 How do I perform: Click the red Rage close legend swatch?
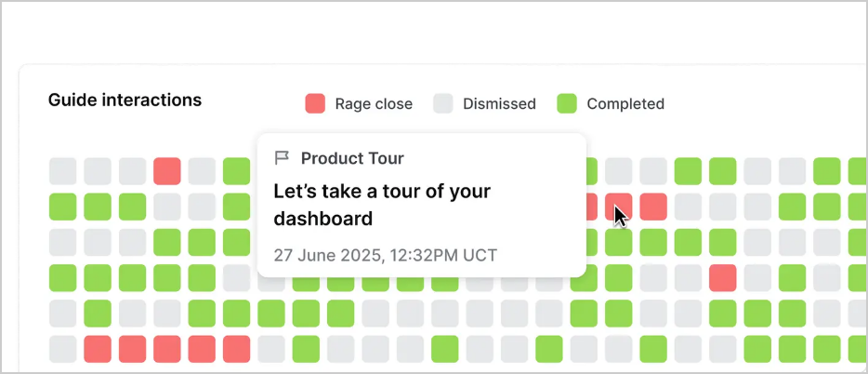[316, 103]
